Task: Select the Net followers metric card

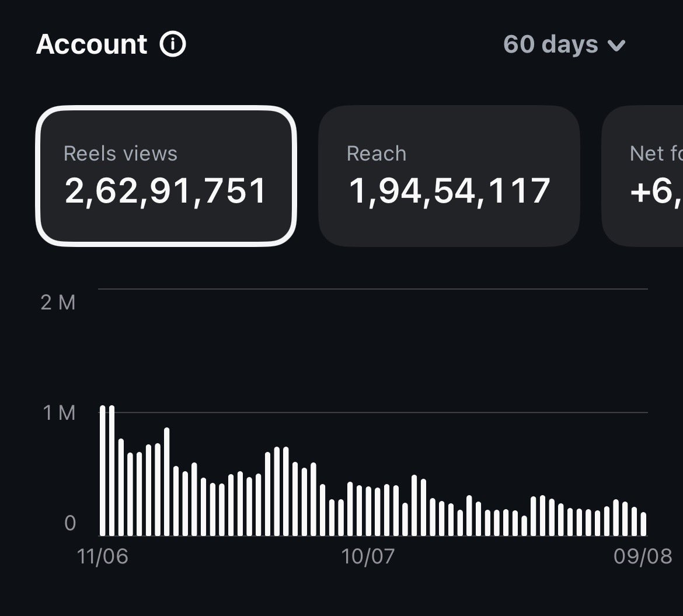Action: click(x=643, y=176)
